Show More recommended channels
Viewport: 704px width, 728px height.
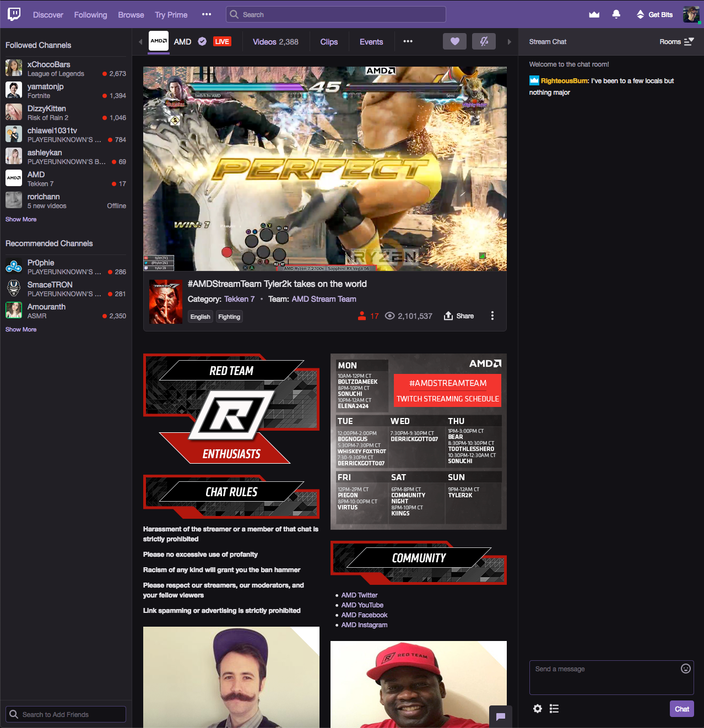coord(21,329)
